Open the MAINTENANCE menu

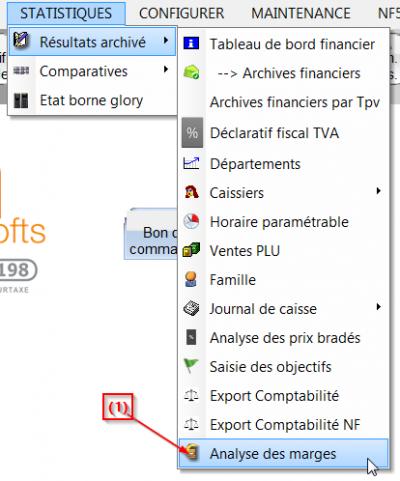[301, 13]
